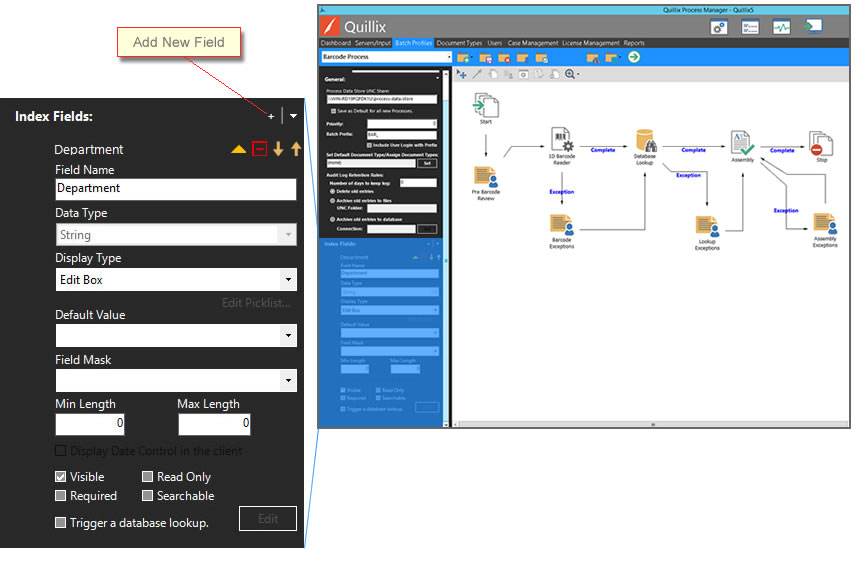Click the delete process folder icon with red X
This screenshot has height=580, width=860.
(504, 58)
